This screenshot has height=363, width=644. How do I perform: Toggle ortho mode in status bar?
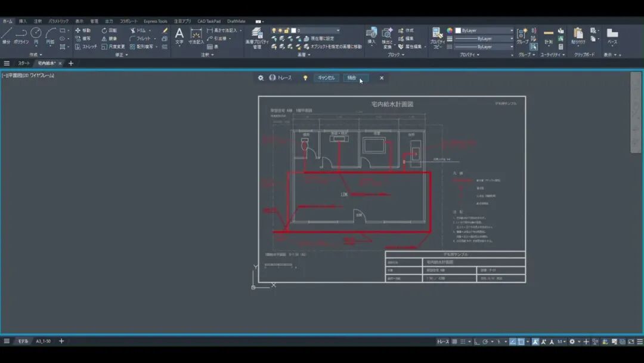click(476, 342)
